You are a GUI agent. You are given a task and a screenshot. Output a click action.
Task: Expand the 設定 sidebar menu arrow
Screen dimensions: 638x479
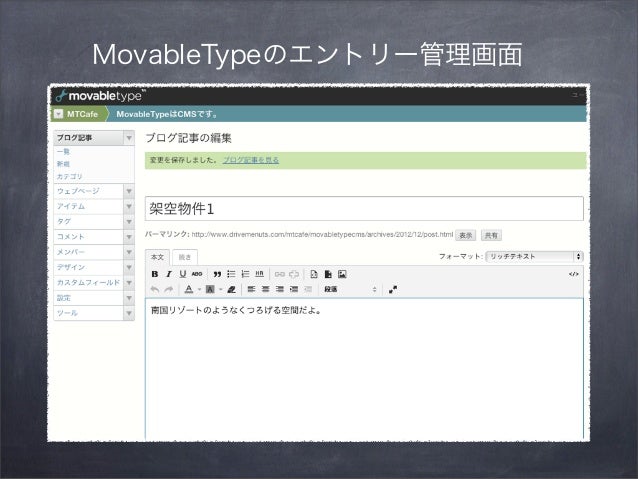(x=129, y=298)
